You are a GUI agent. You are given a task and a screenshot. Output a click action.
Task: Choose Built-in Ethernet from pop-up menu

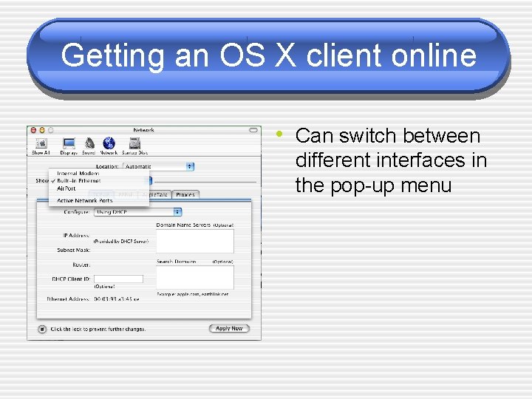(79, 181)
